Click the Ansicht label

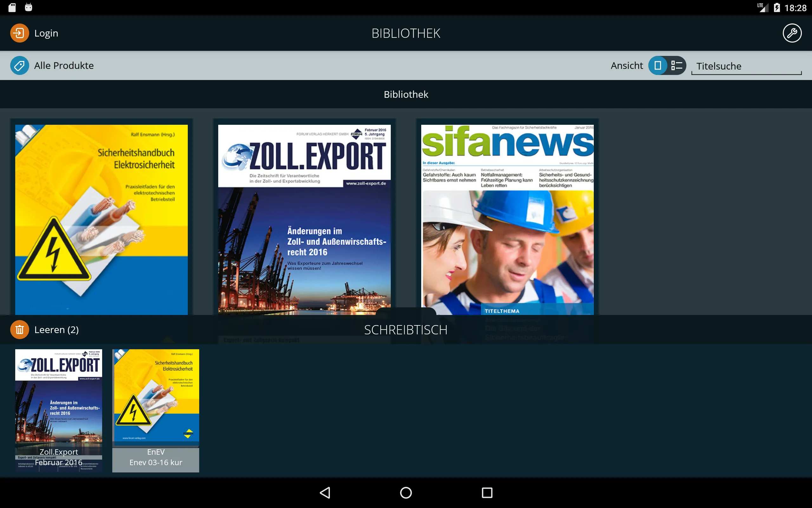coord(626,65)
